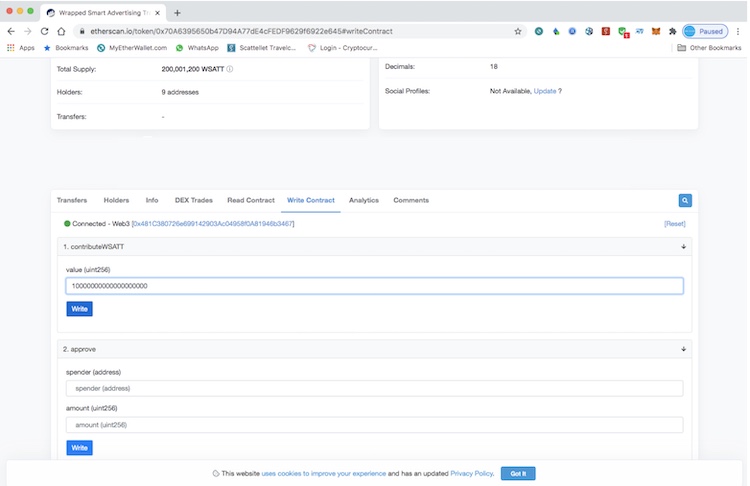Image resolution: width=750 pixels, height=486 pixels.
Task: Click the [Reset] link
Action: point(674,223)
